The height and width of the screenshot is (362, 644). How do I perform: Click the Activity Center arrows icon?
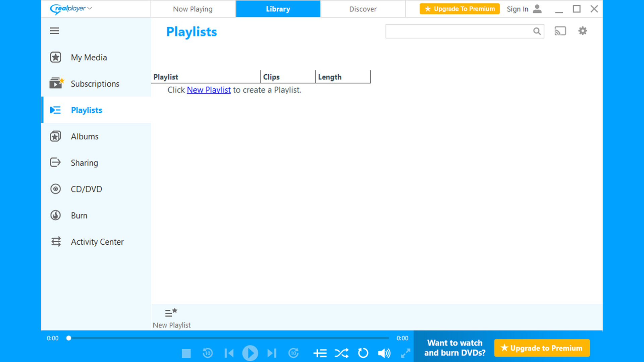pos(56,241)
